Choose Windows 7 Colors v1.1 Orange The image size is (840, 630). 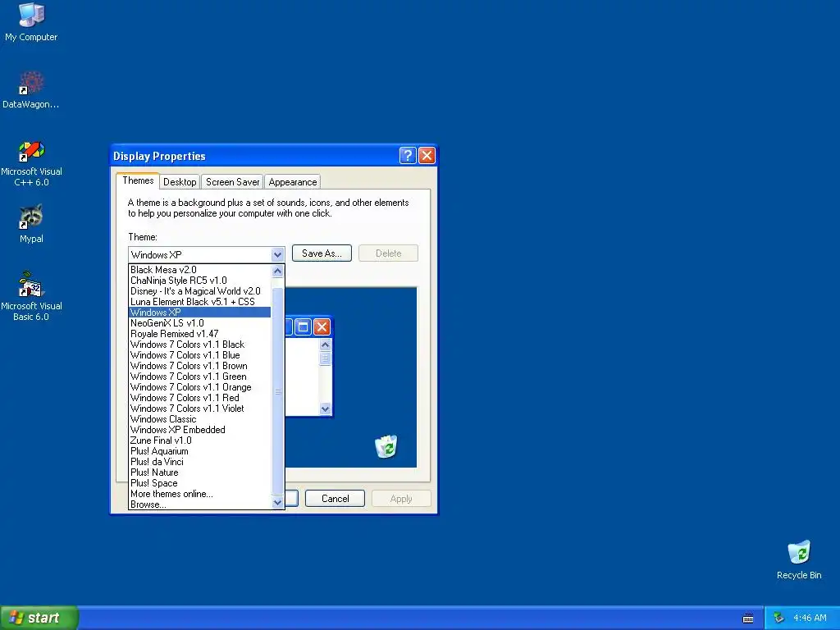(200, 387)
